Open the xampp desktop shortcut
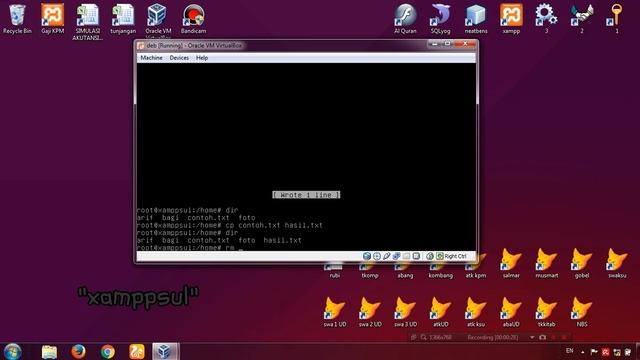The height and width of the screenshot is (360, 640). 511,19
